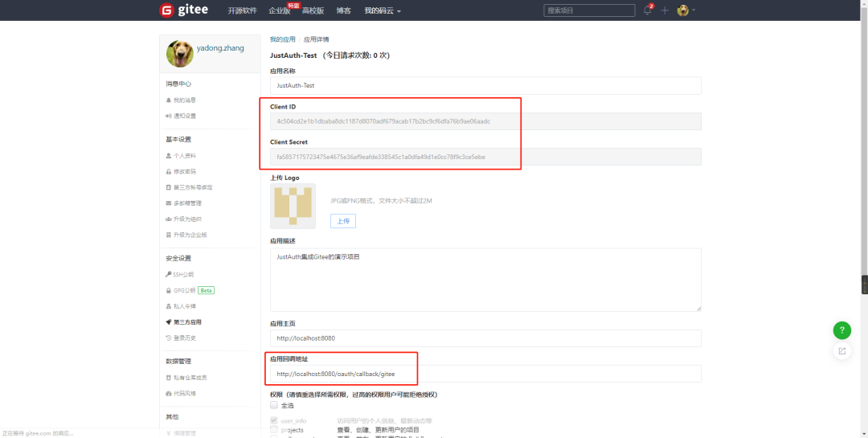Check the 全选 permissions checkbox

[x=274, y=405]
